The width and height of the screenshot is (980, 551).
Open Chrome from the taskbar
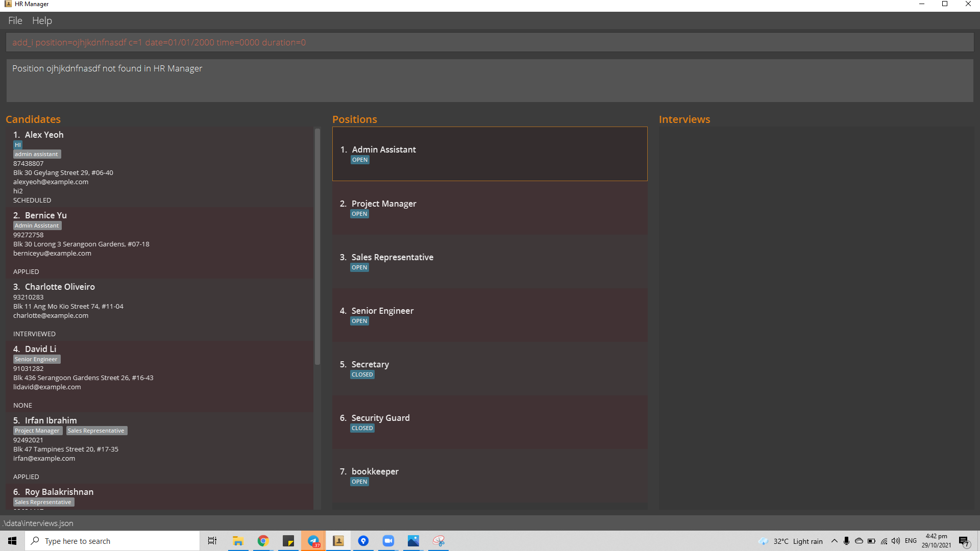tap(263, 541)
